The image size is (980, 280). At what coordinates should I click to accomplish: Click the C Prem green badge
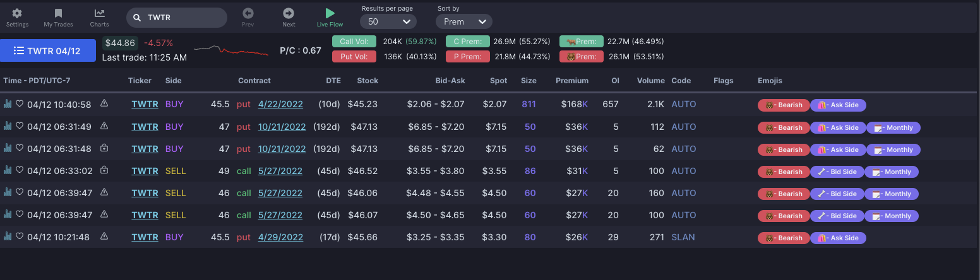coord(468,42)
